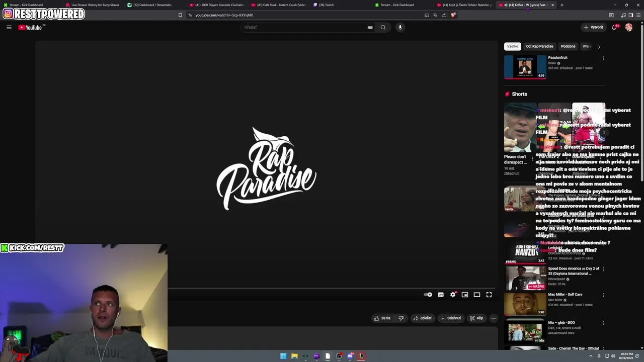Like the video with 28 tis.
This screenshot has width=644, height=362.
tap(382, 318)
